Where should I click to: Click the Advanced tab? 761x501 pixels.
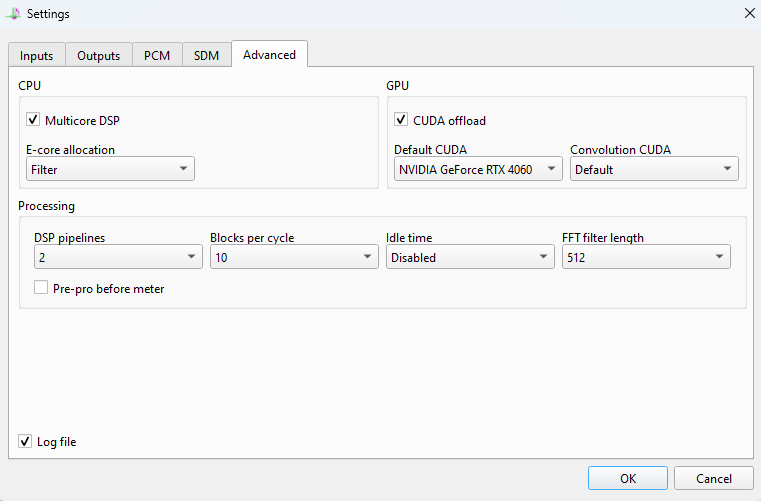pos(269,55)
